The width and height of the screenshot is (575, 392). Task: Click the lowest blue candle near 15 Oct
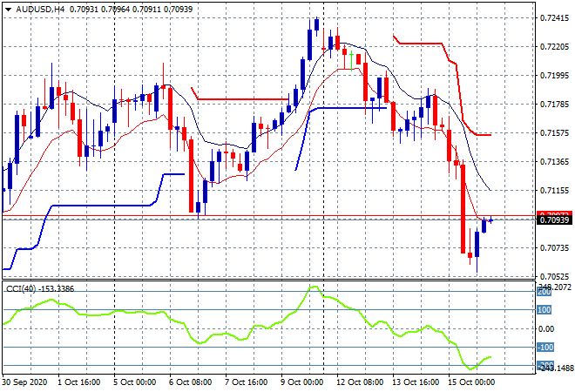point(477,244)
